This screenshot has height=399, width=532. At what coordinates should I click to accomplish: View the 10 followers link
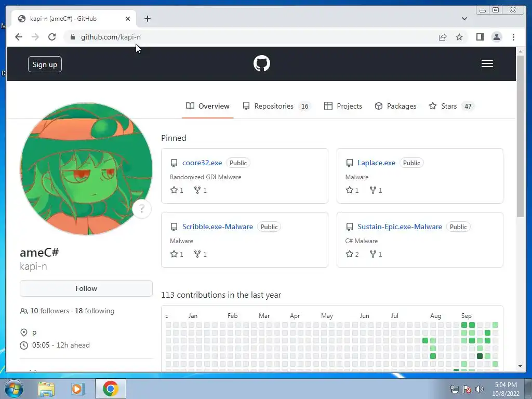[45, 311]
